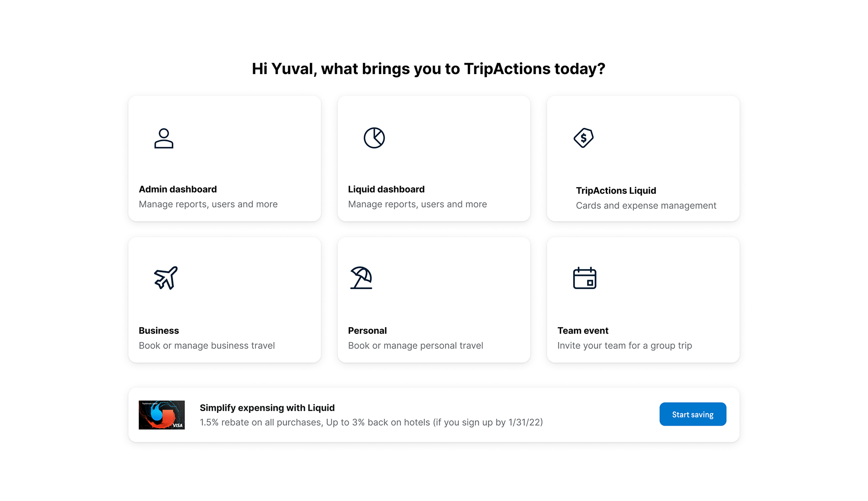The height and width of the screenshot is (501, 868).
Task: Open the Admin dashboard card title
Action: pos(178,189)
